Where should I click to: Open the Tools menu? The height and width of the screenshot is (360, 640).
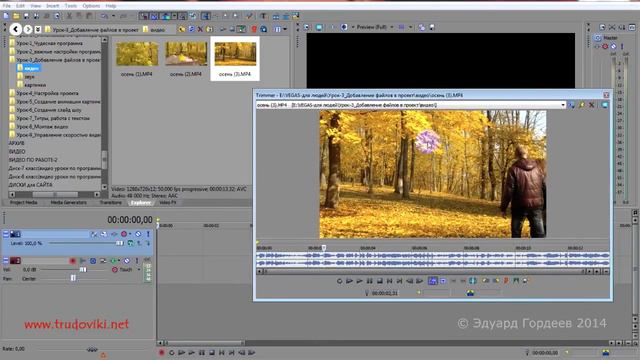click(x=71, y=6)
